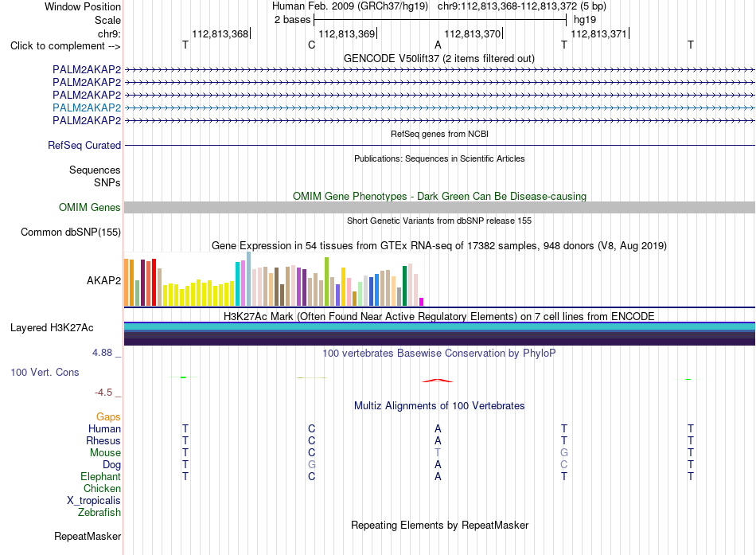Image resolution: width=756 pixels, height=555 pixels.
Task: Click the G base in the Dog row
Action: point(311,465)
